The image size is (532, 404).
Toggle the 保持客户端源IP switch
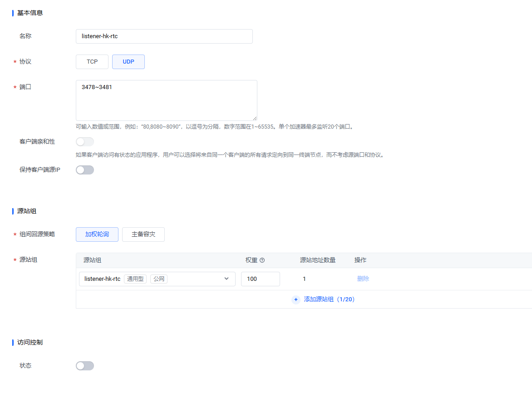(85, 170)
